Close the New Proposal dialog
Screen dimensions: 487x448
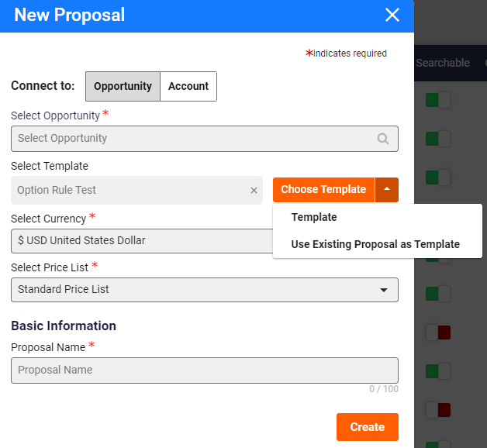(x=392, y=15)
